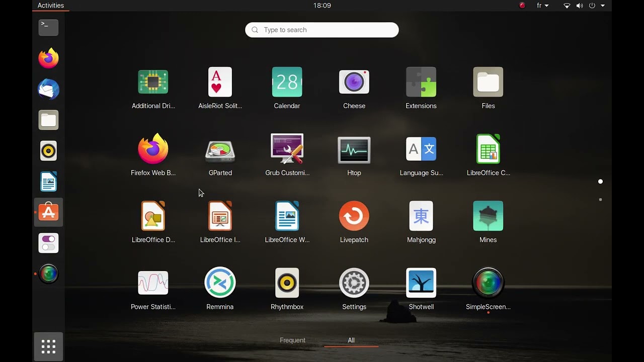Screen dimensions: 644x362
Task: Open Tweaks toggle app in dock
Action: [49, 243]
